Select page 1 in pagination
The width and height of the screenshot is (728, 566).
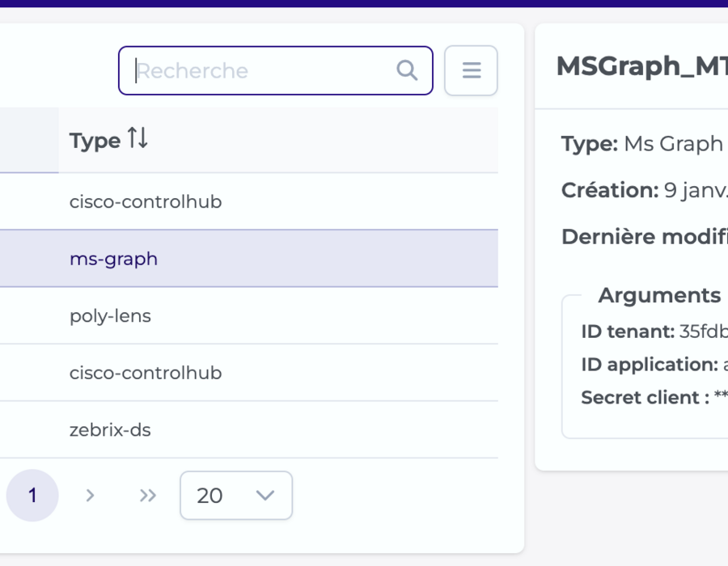[x=32, y=496]
